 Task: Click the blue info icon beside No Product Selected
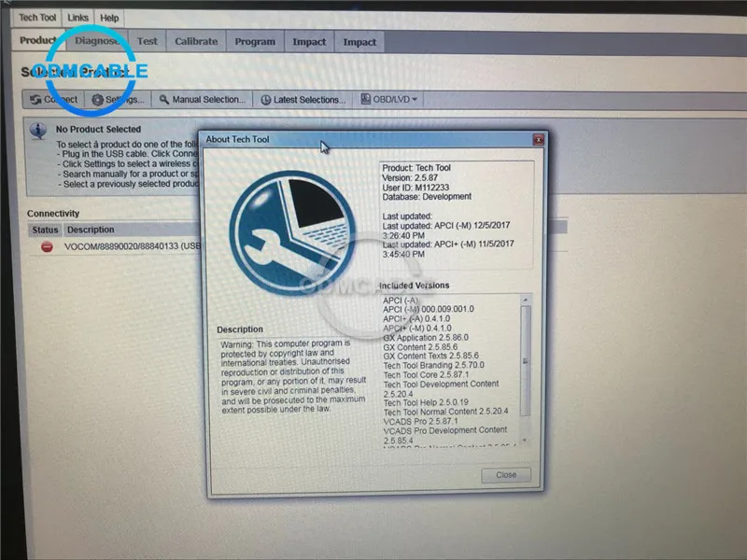pos(38,131)
